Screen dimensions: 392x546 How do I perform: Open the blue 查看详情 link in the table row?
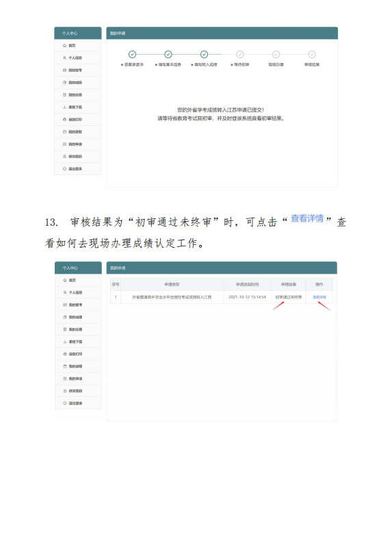319,297
